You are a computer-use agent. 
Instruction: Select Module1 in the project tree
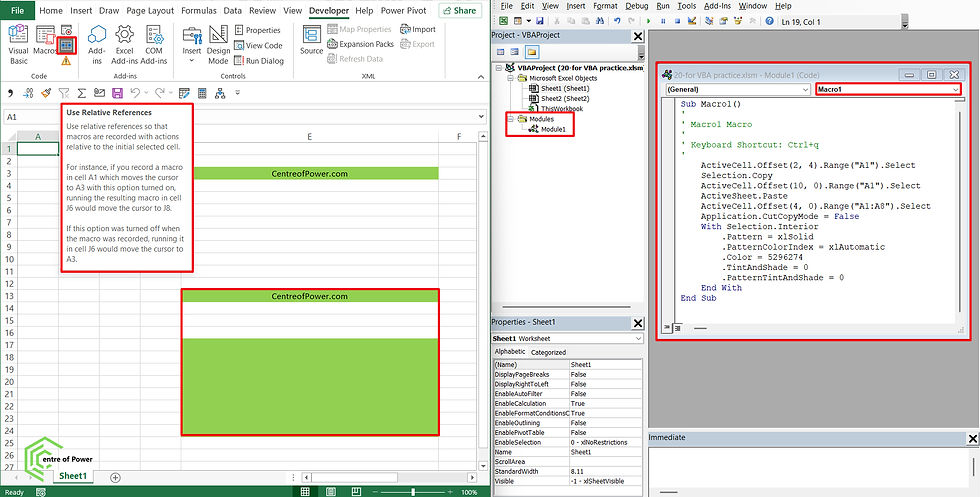(x=553, y=129)
